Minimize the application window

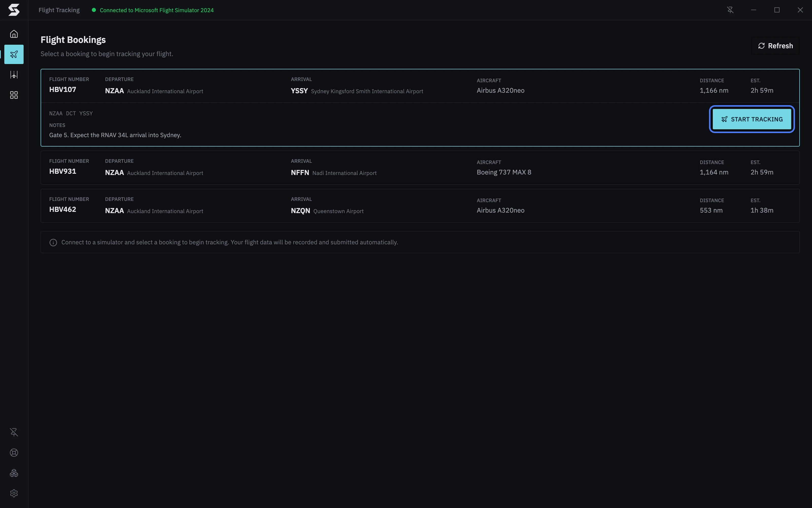(x=754, y=10)
